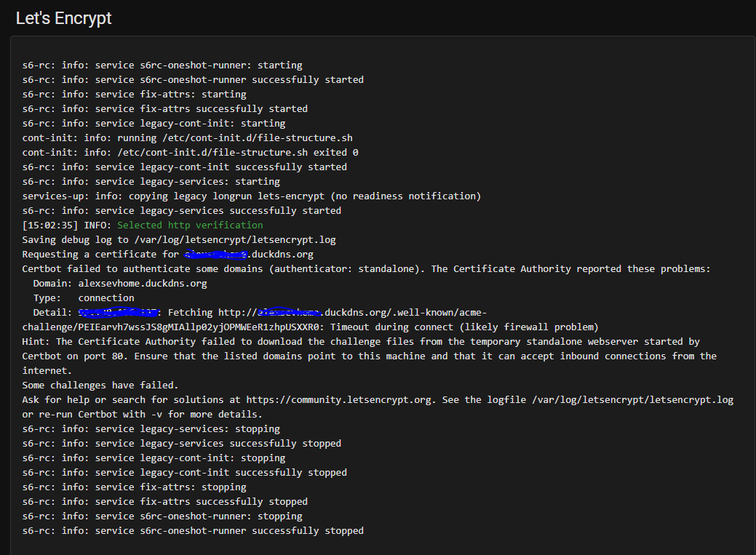The height and width of the screenshot is (555, 756).
Task: Click 'legacy-services successfully stopped' line
Action: coord(182,443)
